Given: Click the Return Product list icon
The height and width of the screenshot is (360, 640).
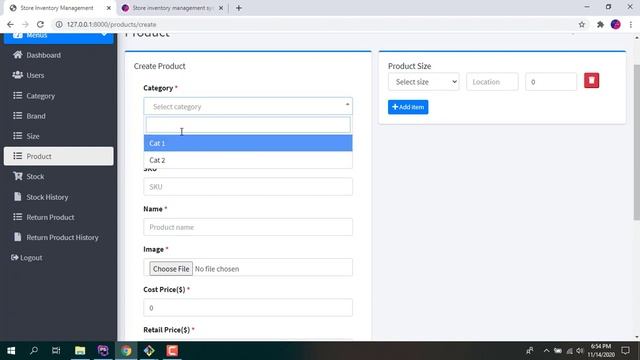Looking at the screenshot, I should [x=17, y=217].
